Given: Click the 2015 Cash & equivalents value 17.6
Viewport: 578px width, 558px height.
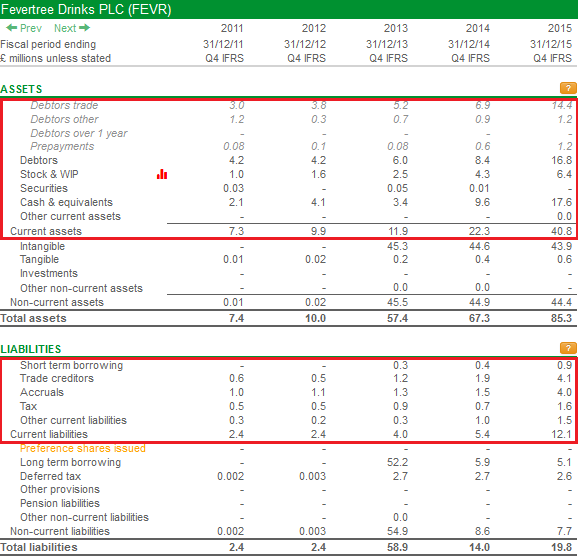Looking at the screenshot, I should click(561, 202).
